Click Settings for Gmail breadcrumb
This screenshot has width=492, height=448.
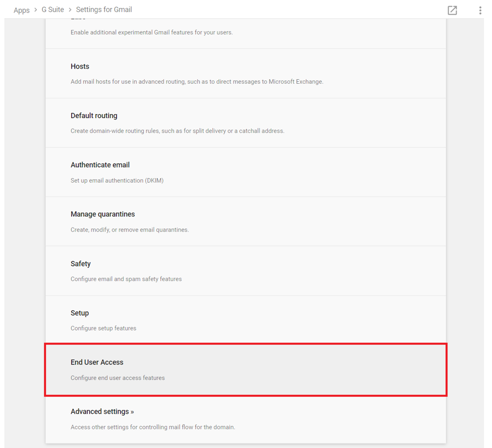click(x=104, y=10)
